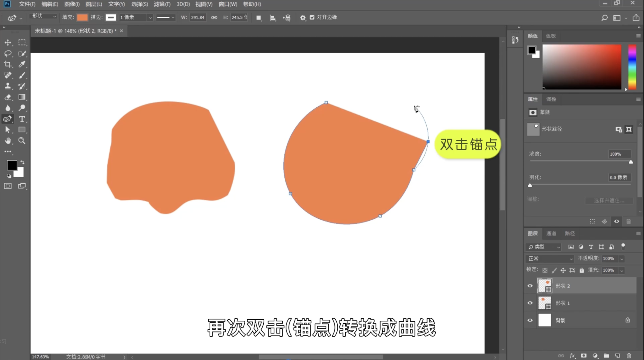Select the Eraser tool
Image resolution: width=644 pixels, height=360 pixels.
8,97
